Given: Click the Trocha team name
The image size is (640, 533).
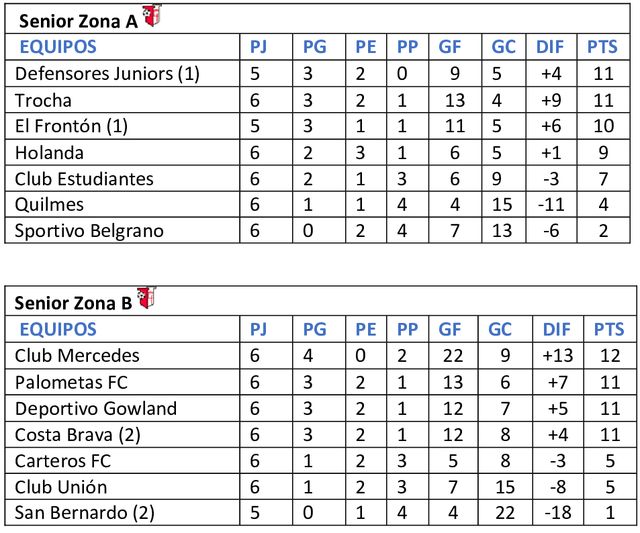Looking at the screenshot, I should coord(43,100).
